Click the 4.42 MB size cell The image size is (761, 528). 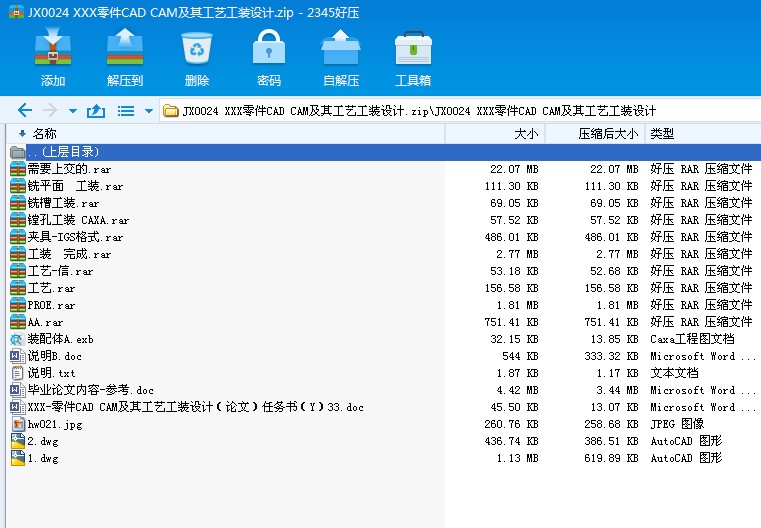pos(517,390)
